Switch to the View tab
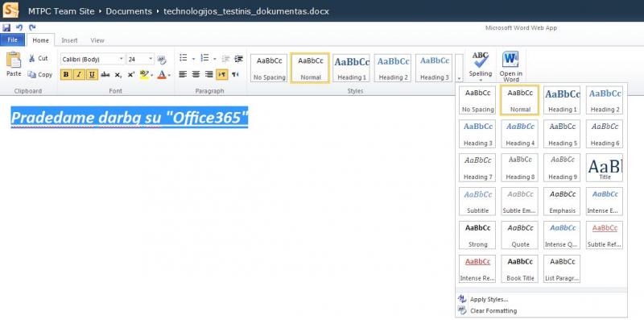Image resolution: width=644 pixels, height=320 pixels. (x=97, y=40)
